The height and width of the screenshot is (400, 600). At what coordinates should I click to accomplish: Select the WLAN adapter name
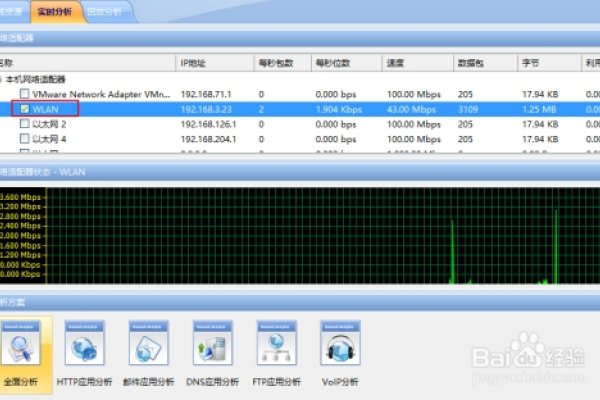point(46,109)
